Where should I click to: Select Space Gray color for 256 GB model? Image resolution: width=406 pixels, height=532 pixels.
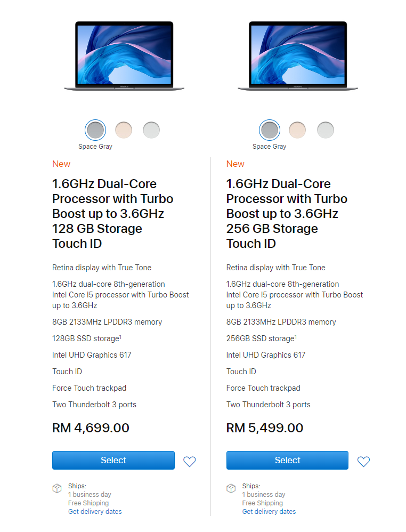(270, 130)
